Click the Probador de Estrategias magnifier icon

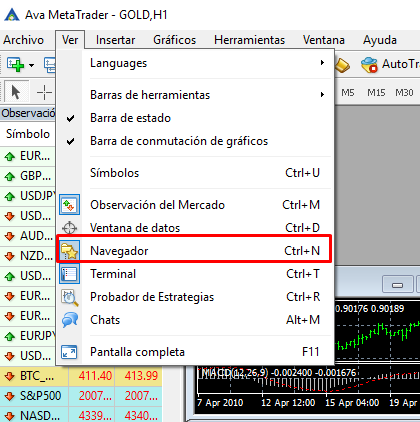[70, 297]
